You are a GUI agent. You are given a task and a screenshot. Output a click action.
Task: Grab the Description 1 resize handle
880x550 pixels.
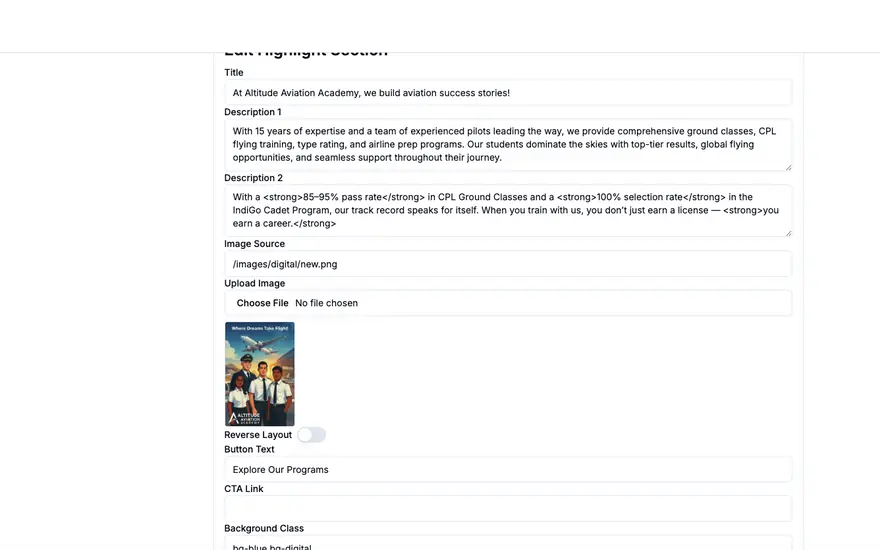click(x=788, y=167)
